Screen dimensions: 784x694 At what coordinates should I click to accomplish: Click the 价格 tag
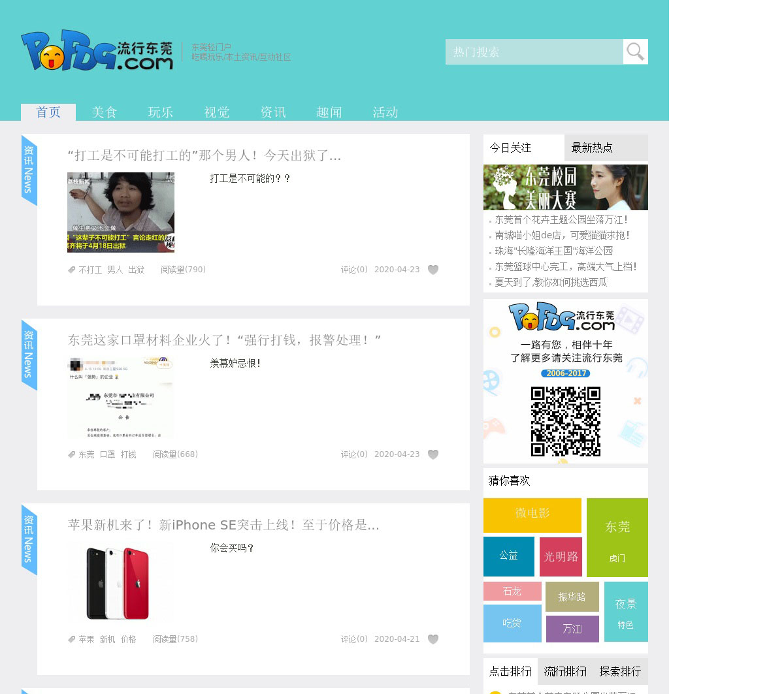tap(128, 639)
